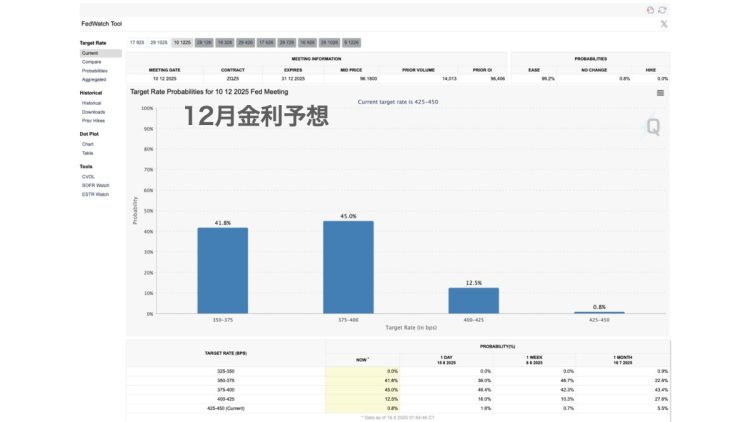Click the FedWatch Tool title
The image size is (750, 422).
[x=101, y=23]
